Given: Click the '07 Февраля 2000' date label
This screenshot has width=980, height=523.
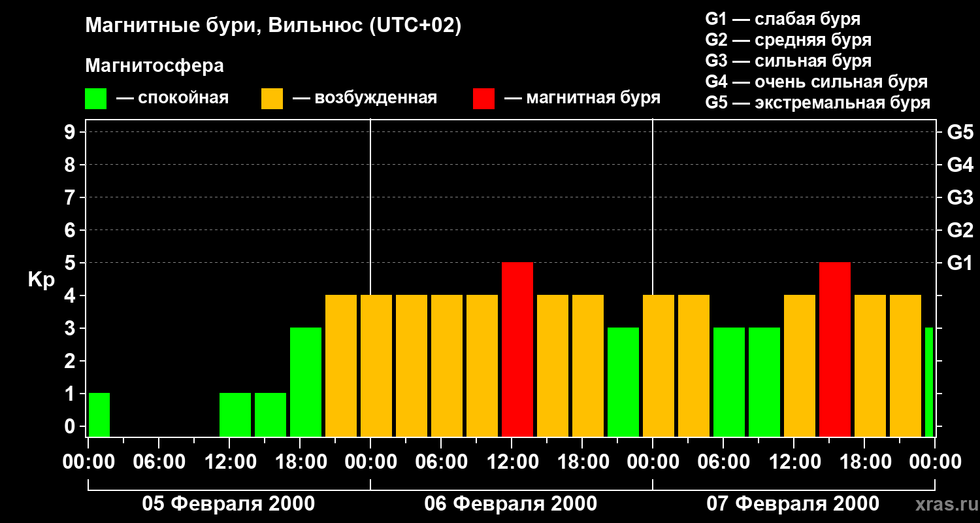Looking at the screenshot, I should tap(793, 504).
